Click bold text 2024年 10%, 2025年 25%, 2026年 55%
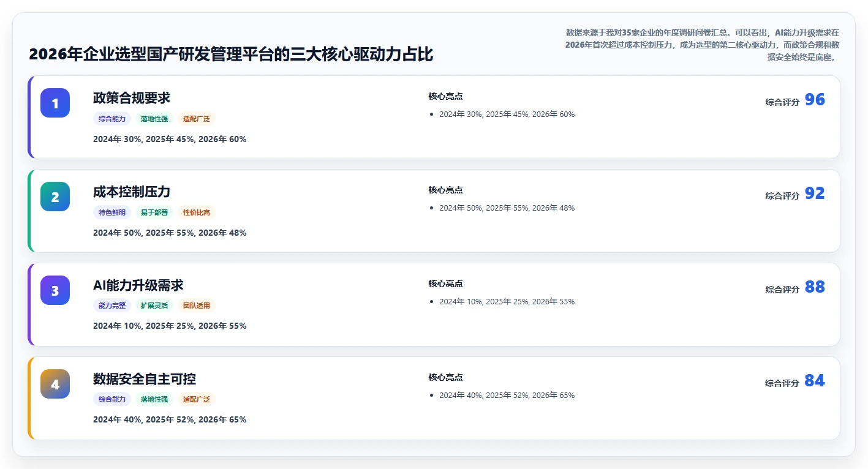The width and height of the screenshot is (868, 469). pos(170,326)
